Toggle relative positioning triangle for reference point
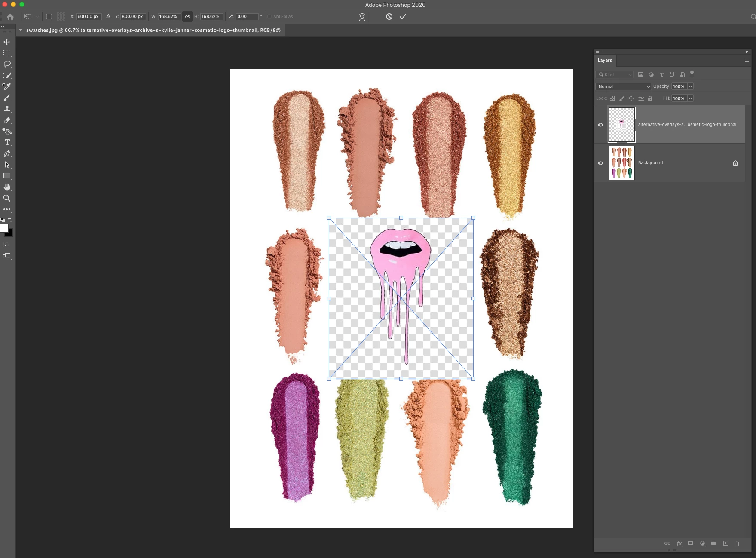Viewport: 756px width, 558px height. pyautogui.click(x=108, y=17)
